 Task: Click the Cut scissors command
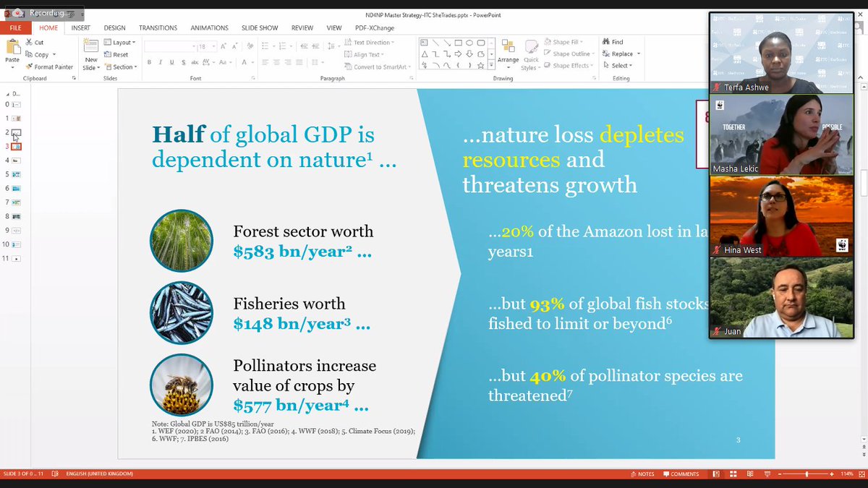click(35, 42)
